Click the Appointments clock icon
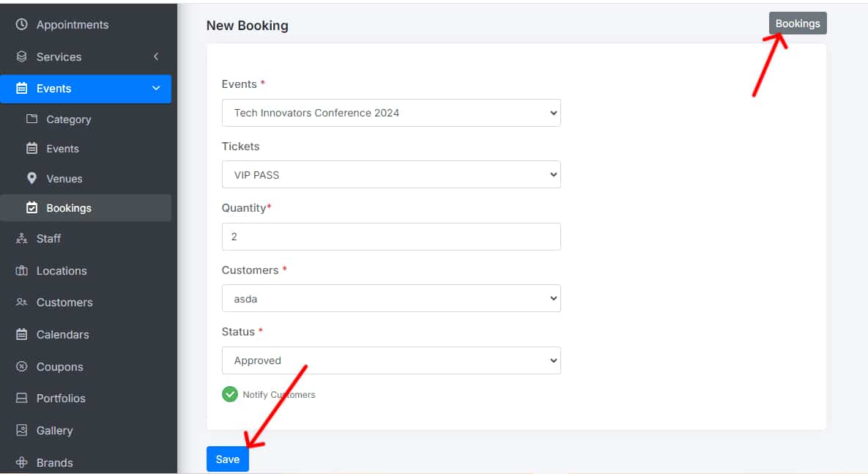Screen dimensions: 868x474 [x=21, y=25]
